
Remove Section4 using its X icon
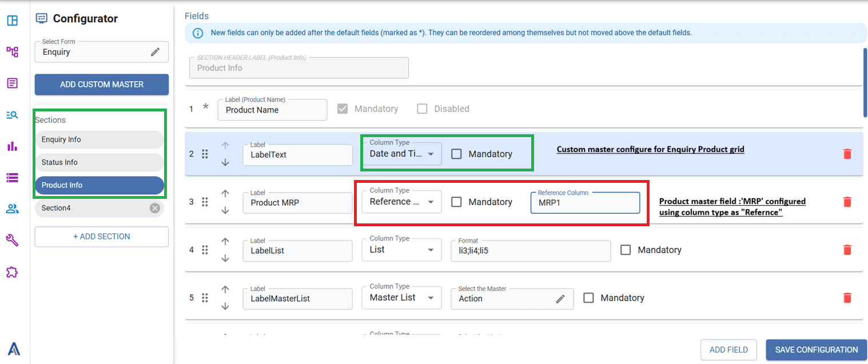tap(154, 208)
